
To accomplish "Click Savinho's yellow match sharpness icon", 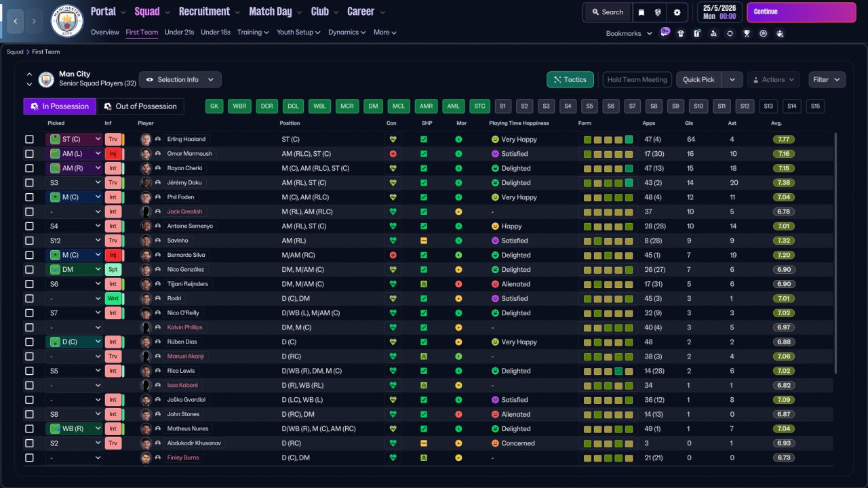I will tap(424, 241).
